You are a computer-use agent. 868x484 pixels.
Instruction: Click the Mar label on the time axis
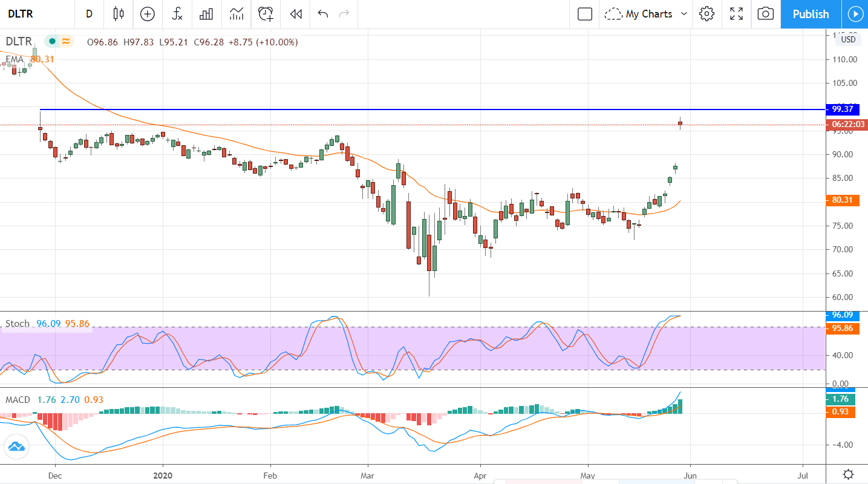click(367, 475)
